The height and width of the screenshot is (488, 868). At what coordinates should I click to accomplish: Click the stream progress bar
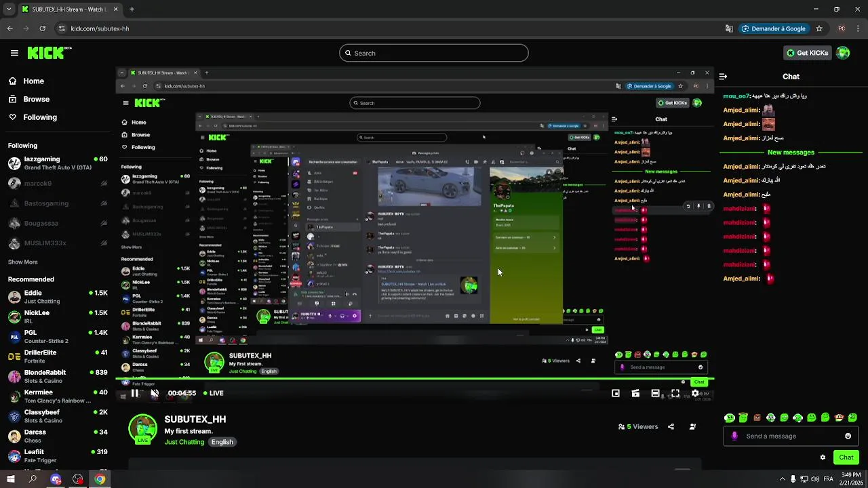point(415,379)
